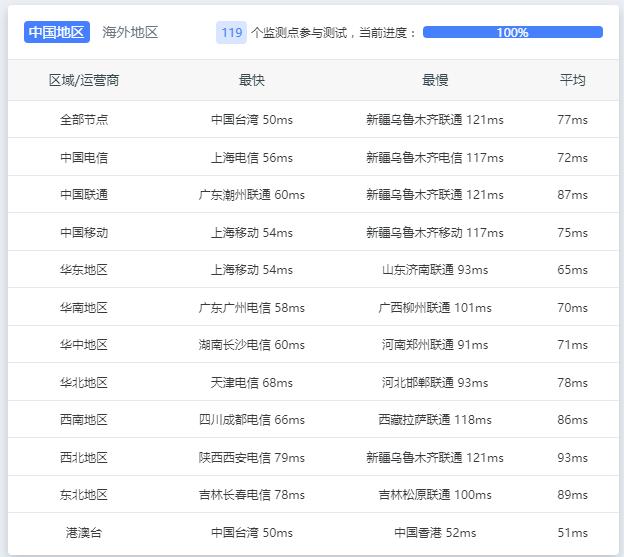
Task: Click 河北邯郸联通 93ms cell
Action: coord(435,383)
